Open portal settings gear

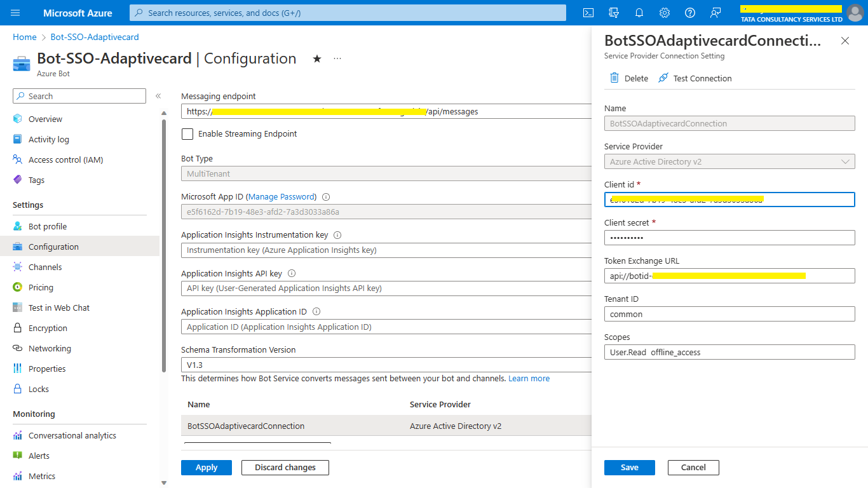[665, 13]
